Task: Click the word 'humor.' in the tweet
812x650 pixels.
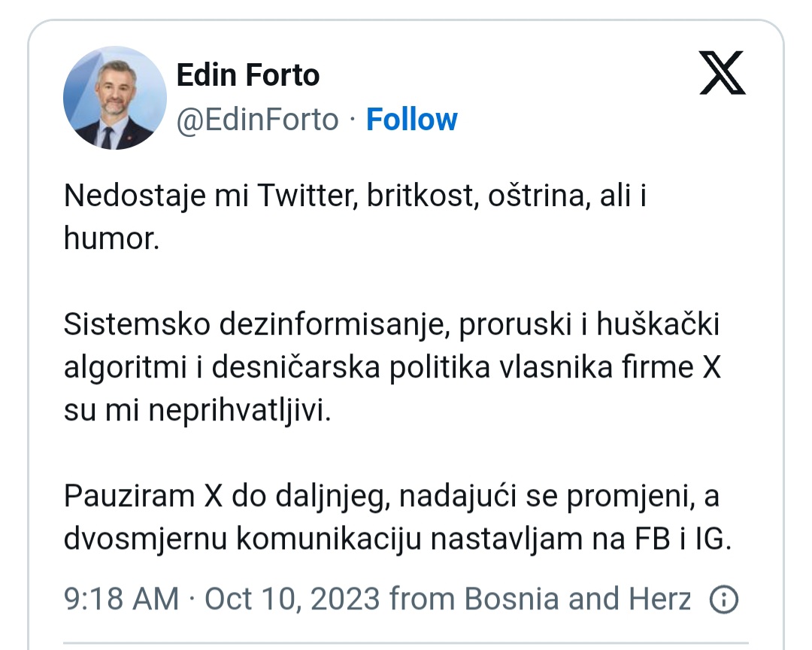Action: coord(111,238)
